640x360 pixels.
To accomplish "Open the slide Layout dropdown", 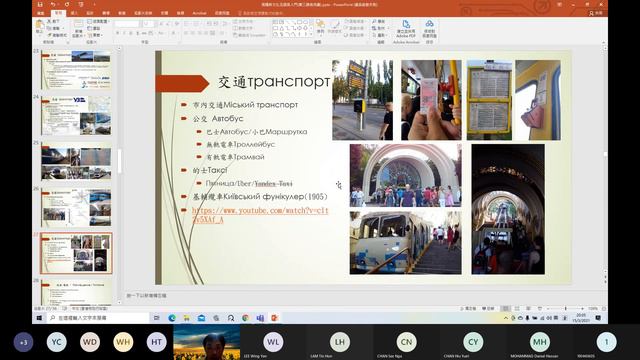I will [98, 21].
